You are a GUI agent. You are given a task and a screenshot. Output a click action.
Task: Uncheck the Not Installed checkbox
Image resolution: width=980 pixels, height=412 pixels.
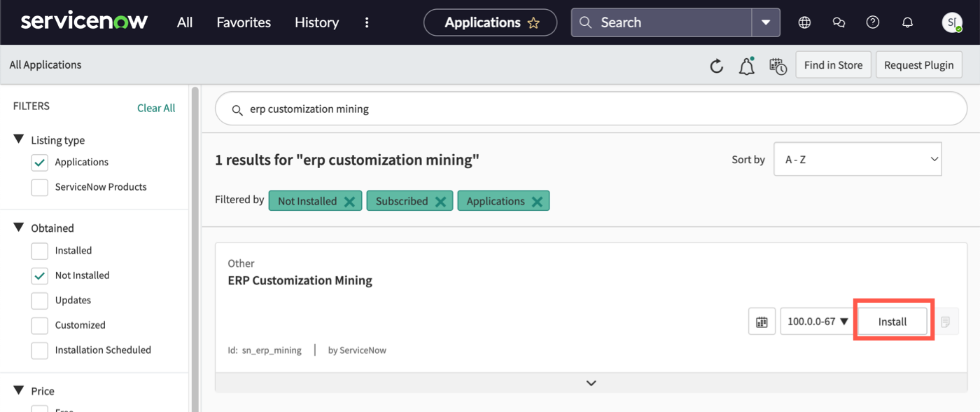click(x=40, y=276)
